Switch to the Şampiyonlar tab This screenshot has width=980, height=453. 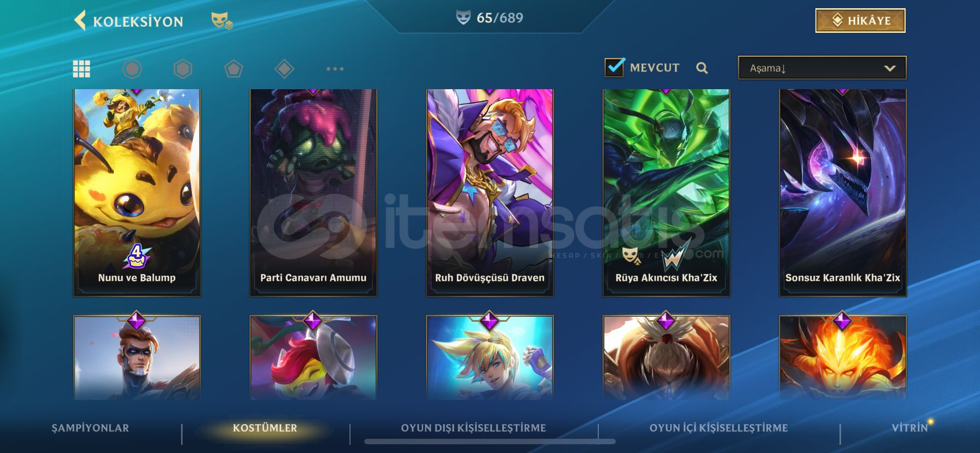90,428
